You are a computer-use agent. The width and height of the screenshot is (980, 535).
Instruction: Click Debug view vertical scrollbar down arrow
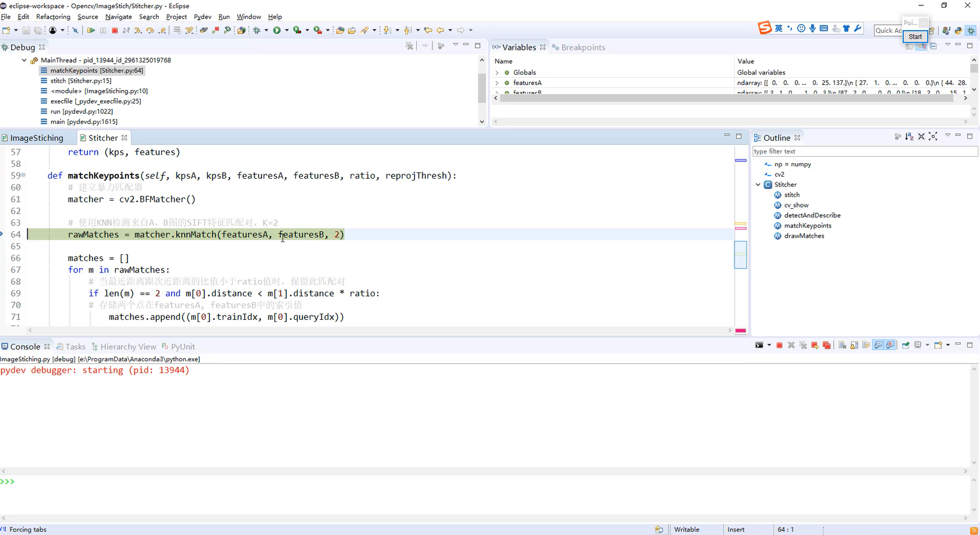[x=482, y=122]
